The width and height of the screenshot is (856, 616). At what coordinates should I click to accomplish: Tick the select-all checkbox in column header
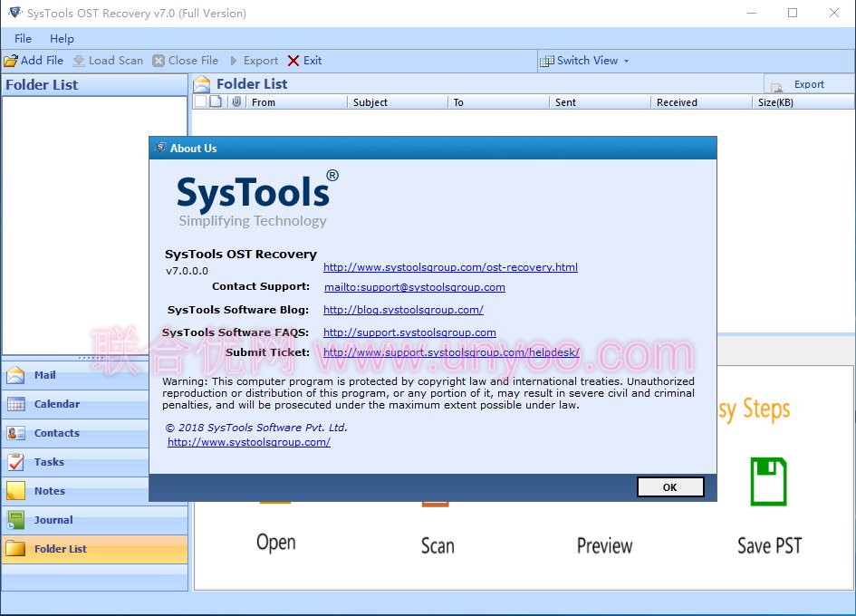coord(200,101)
